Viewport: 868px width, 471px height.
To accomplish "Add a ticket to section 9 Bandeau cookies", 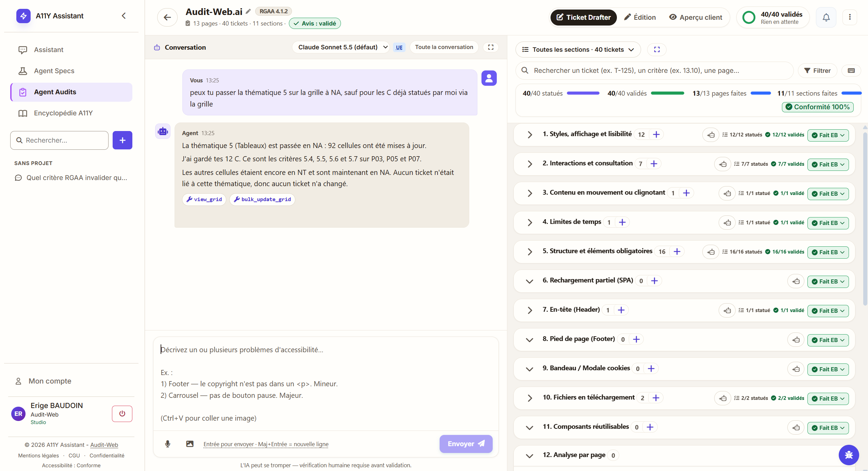I will pyautogui.click(x=651, y=369).
